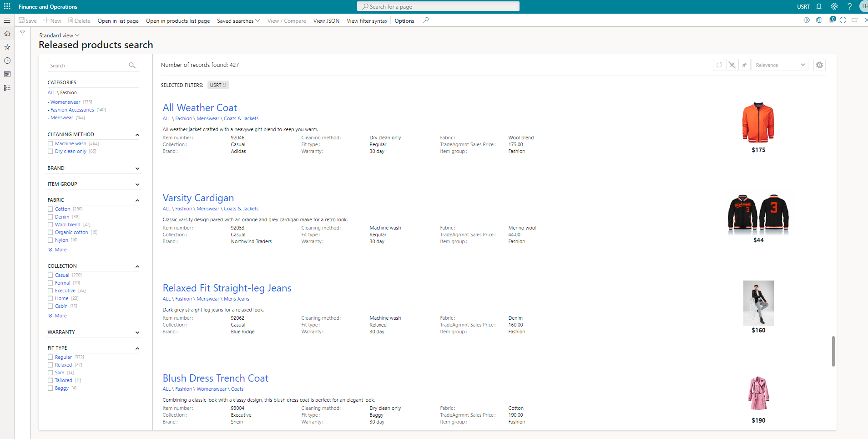Expand the Warranty filter section

tap(137, 332)
